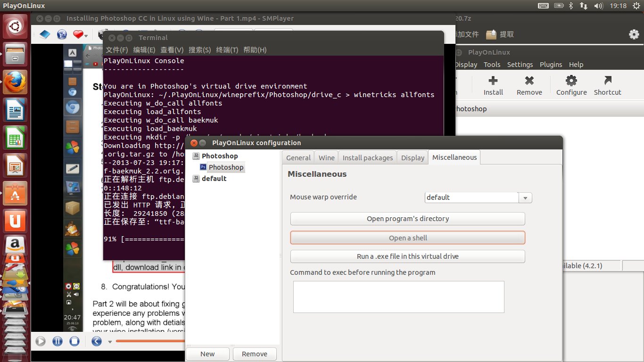Click the SMPlayer play button
The height and width of the screenshot is (362, 644).
tap(41, 341)
